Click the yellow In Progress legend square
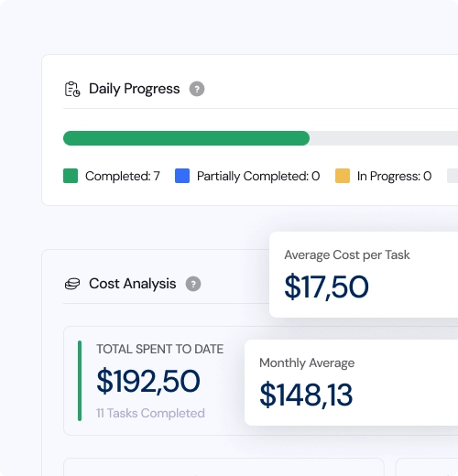This screenshot has height=476, width=458. tap(343, 176)
